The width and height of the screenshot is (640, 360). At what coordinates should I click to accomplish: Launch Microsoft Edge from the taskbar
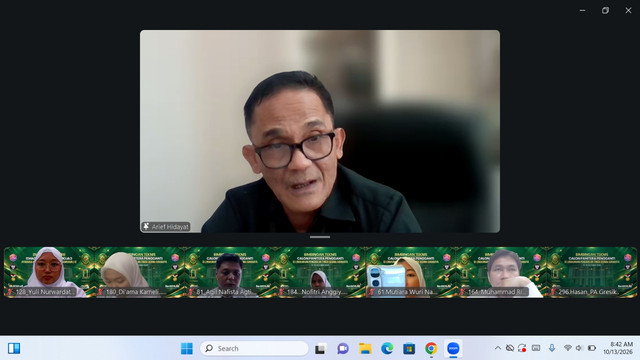click(387, 349)
